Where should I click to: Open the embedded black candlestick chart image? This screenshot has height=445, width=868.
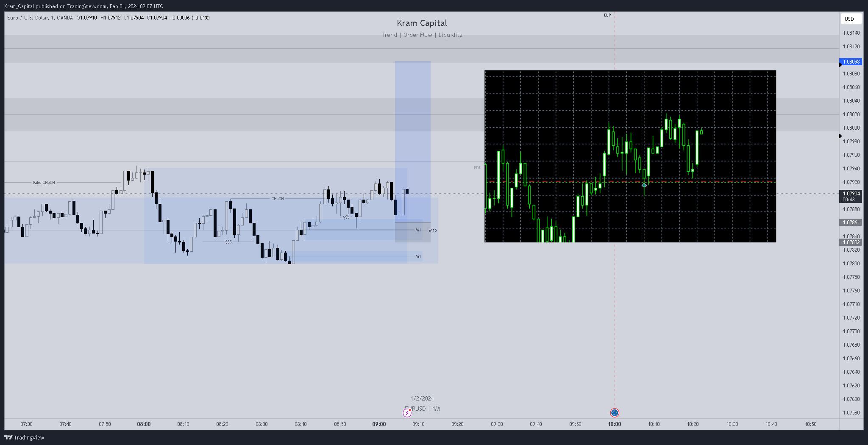[x=630, y=156]
